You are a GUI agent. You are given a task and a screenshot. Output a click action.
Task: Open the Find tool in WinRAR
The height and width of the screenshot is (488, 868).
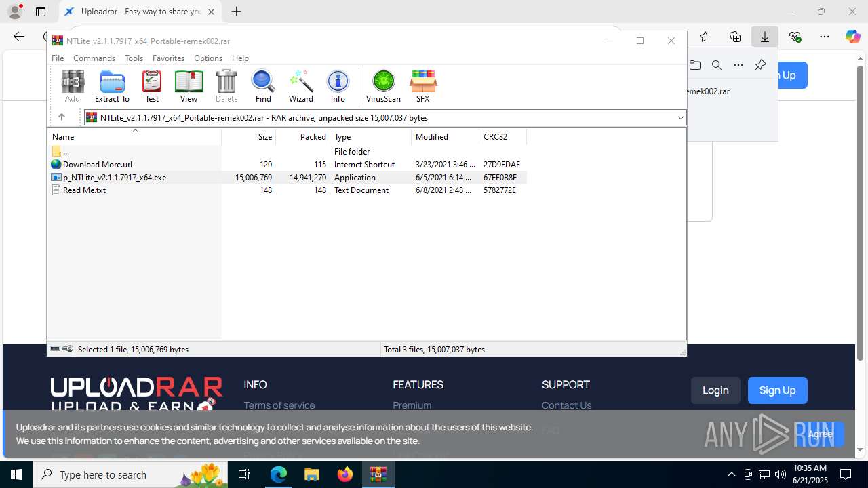(x=263, y=86)
